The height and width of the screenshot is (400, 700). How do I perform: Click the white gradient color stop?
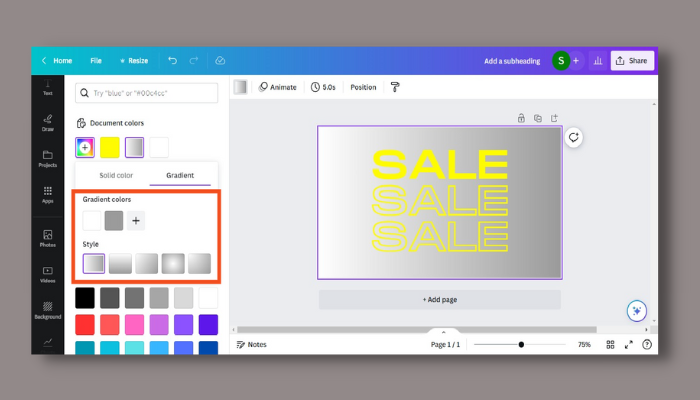pos(92,221)
